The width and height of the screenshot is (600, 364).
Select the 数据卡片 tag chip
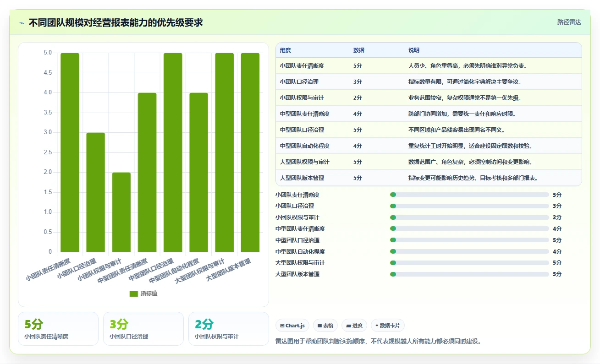point(388,326)
